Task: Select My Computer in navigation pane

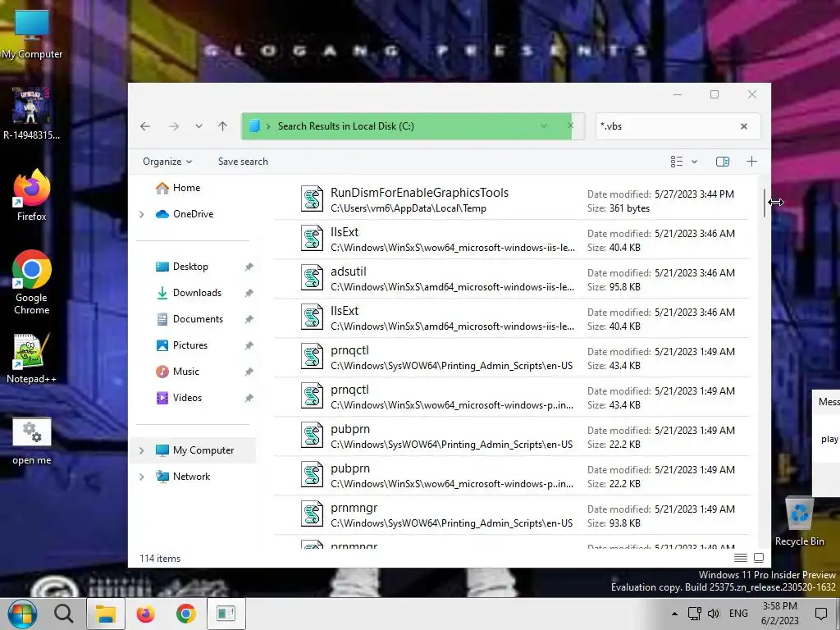Action: pos(203,450)
